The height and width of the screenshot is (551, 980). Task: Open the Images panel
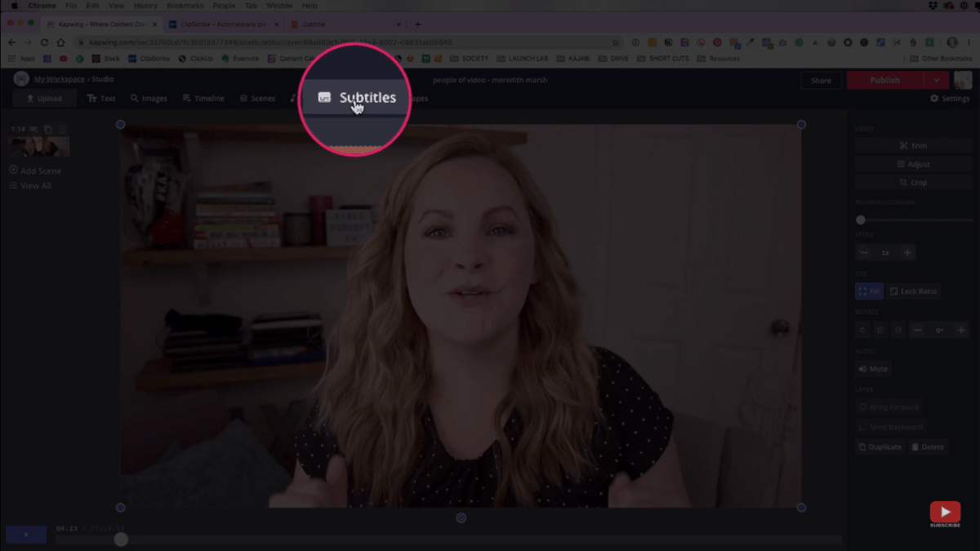point(149,98)
